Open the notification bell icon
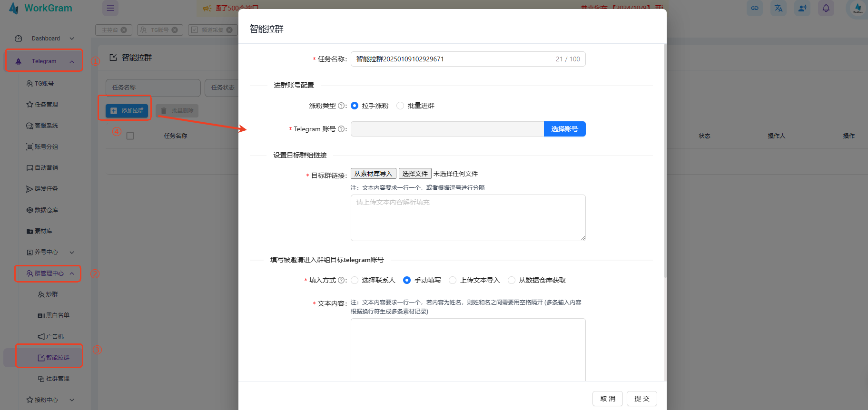868x410 pixels. (826, 8)
